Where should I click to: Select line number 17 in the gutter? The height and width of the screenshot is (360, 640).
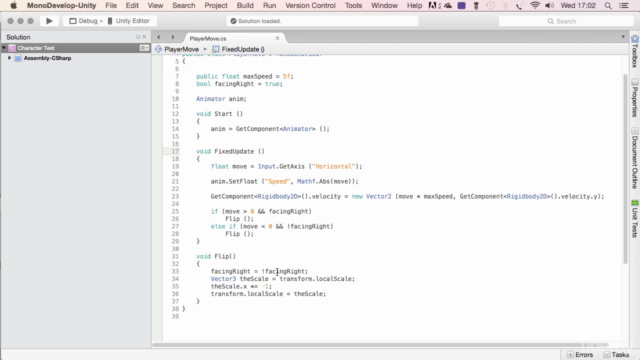coord(175,151)
